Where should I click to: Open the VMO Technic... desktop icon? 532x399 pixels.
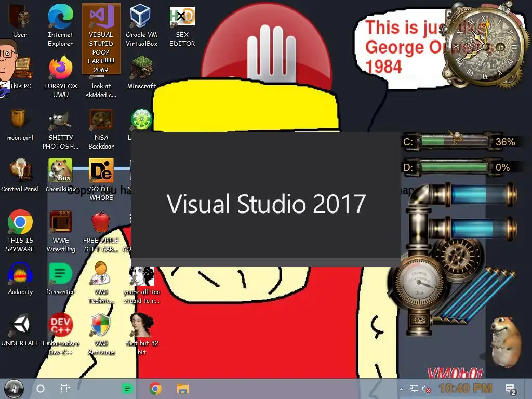[101, 283]
